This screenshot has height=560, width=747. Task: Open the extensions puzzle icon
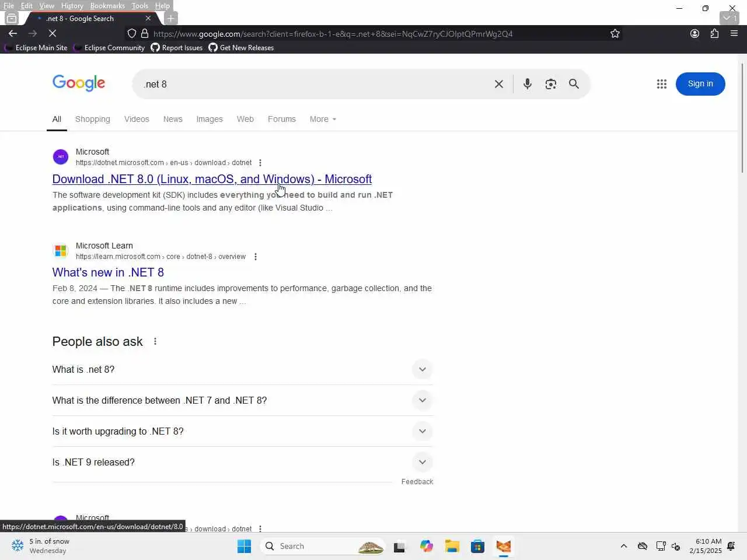click(x=714, y=33)
